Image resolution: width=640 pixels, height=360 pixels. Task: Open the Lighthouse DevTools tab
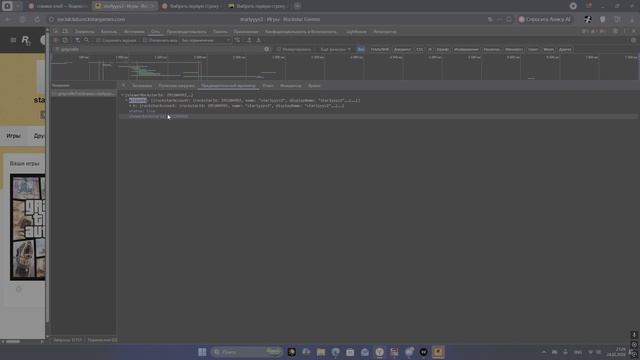coord(356,31)
